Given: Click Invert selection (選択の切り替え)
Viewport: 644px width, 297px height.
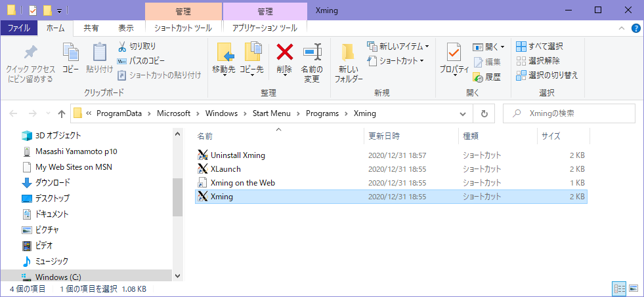Looking at the screenshot, I should click(547, 75).
